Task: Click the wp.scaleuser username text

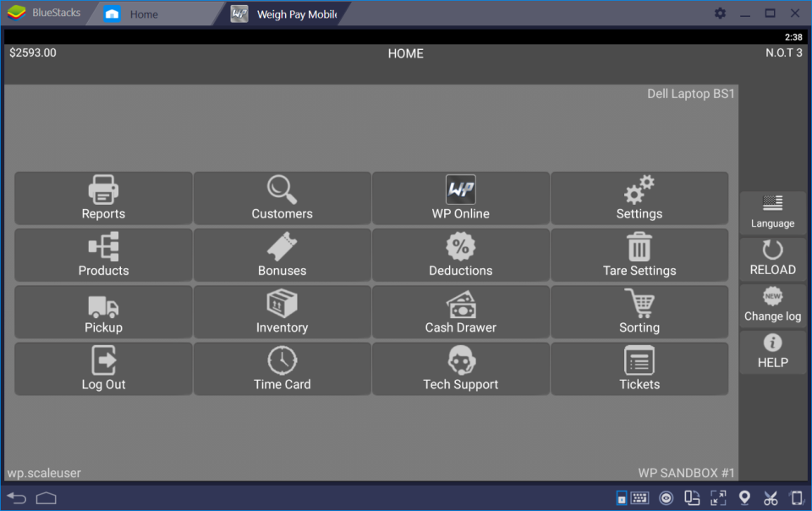Action: pyautogui.click(x=44, y=473)
